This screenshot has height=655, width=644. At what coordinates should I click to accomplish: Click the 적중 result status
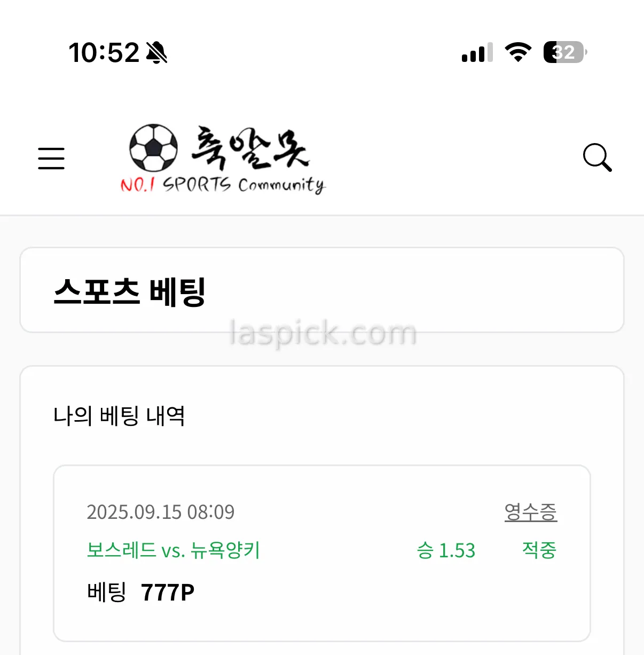coord(539,550)
